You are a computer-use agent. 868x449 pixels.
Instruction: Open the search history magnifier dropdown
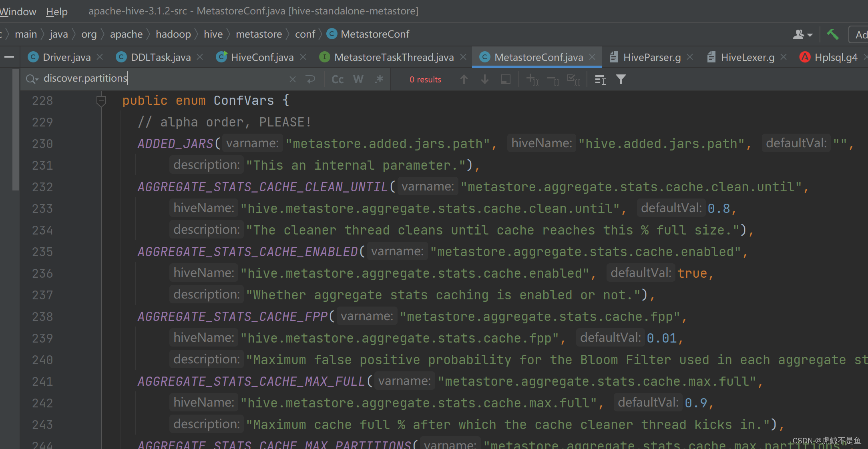coord(32,79)
